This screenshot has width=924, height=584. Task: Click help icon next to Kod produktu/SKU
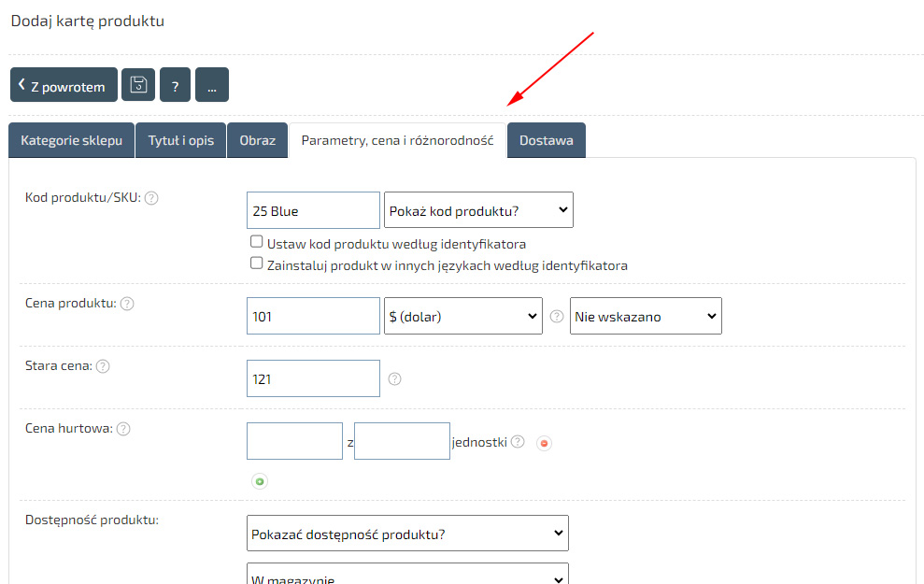click(x=151, y=198)
